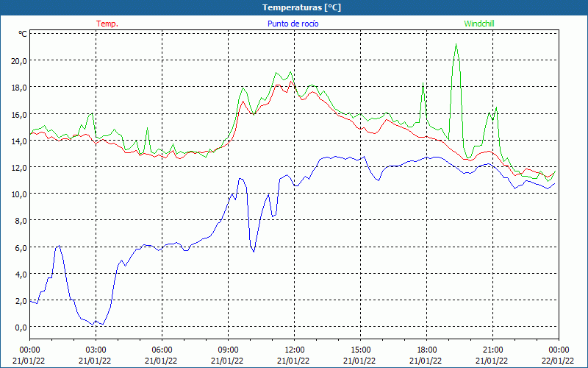Click the '18,0' y-axis value
This screenshot has width=588, height=368.
click(x=19, y=88)
